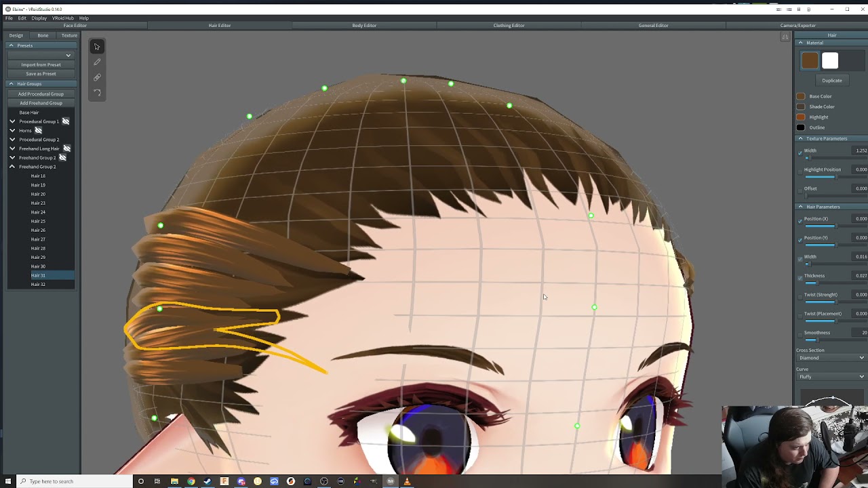This screenshot has height=488, width=868.
Task: Enable the Twist (Placement) checkbox
Action: (800, 316)
